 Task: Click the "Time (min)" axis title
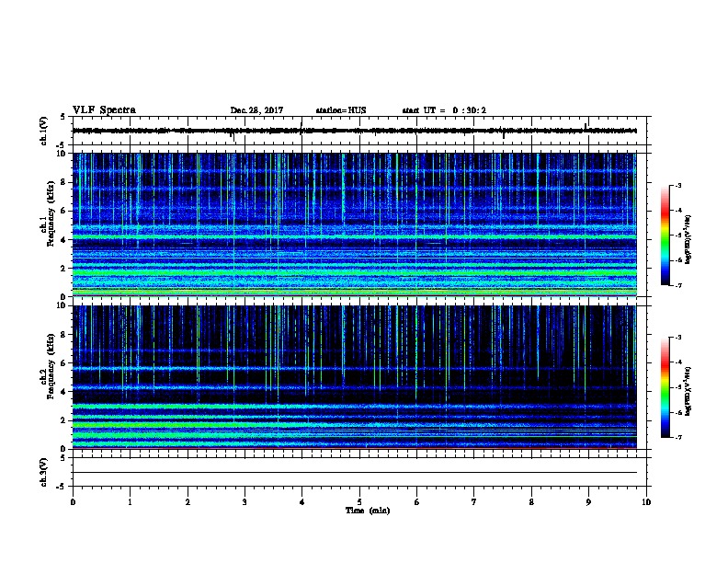368,511
